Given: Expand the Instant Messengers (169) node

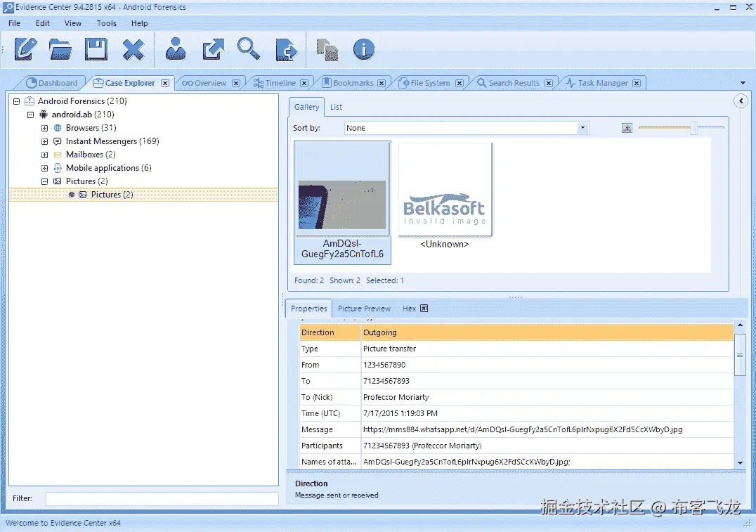Looking at the screenshot, I should point(44,141).
